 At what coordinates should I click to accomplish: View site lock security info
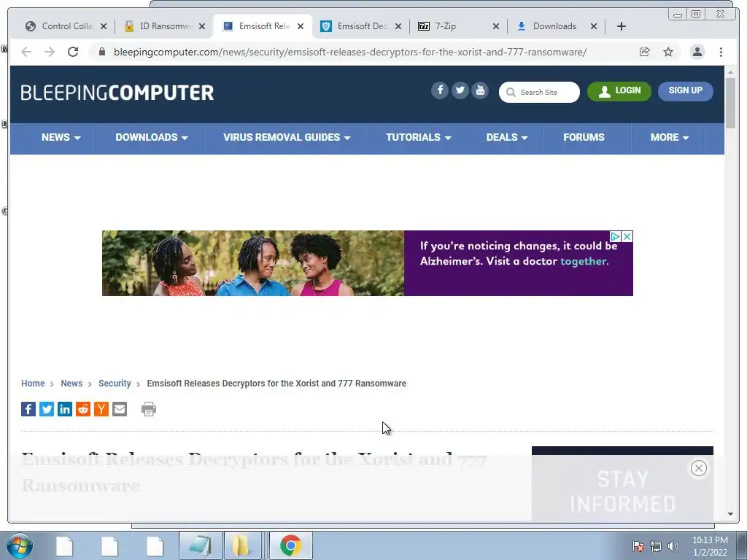[x=102, y=52]
